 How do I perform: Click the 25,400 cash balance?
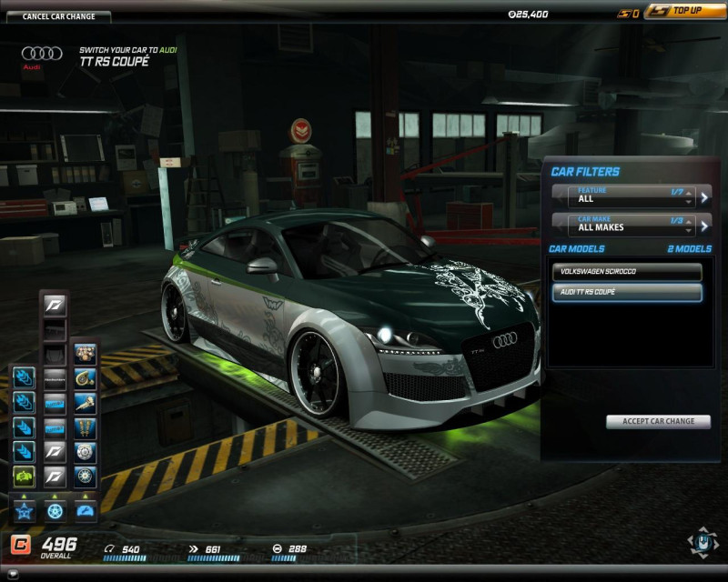529,15
